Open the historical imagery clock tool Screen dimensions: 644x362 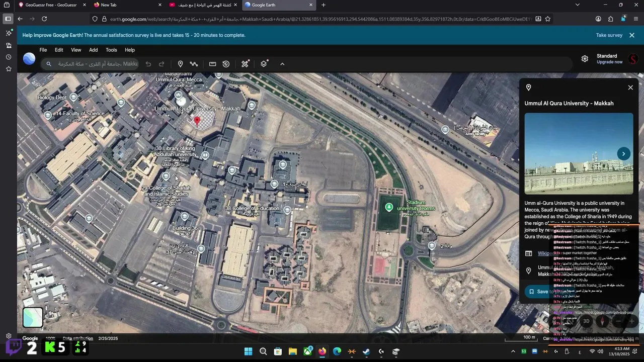point(226,64)
